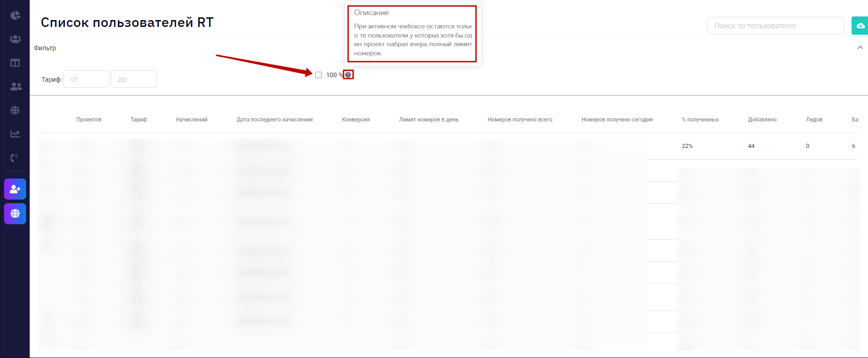Click the 0 link in Лидов column
The height and width of the screenshot is (358, 868).
pos(808,146)
